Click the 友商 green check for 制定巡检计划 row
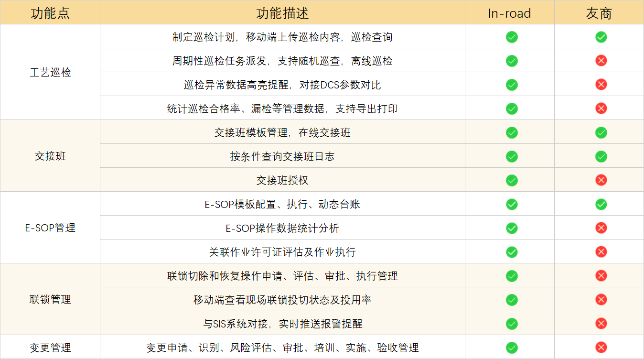The width and height of the screenshot is (644, 359). pyautogui.click(x=601, y=37)
